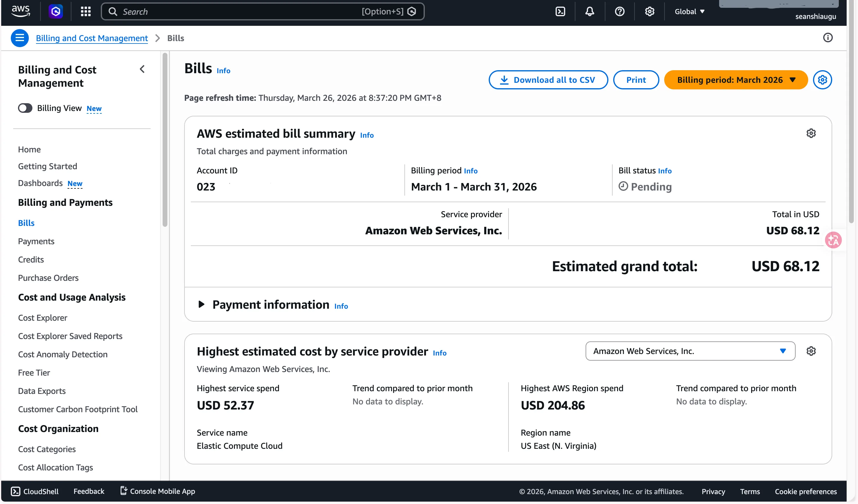
Task: Open the seanshiaugu account menu
Action: 816,16
